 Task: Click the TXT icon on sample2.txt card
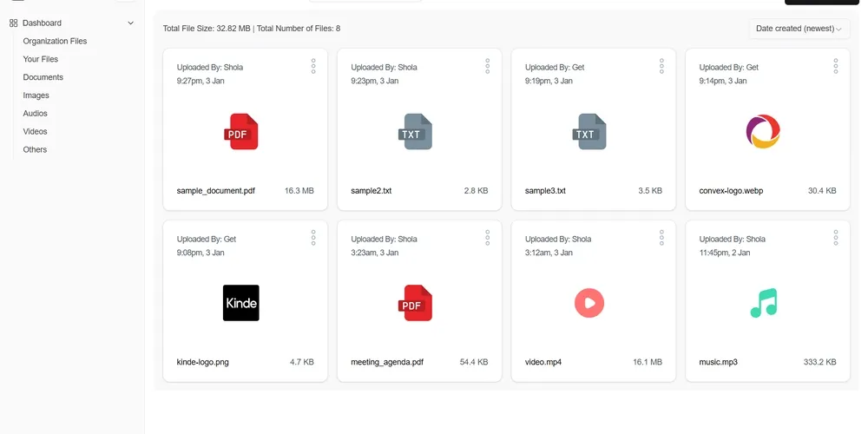pos(415,132)
